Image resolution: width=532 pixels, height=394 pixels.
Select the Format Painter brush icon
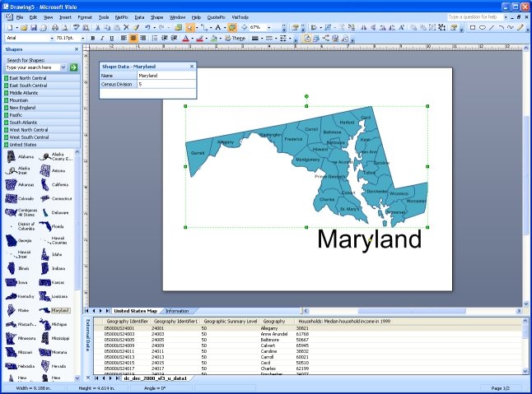click(136, 27)
